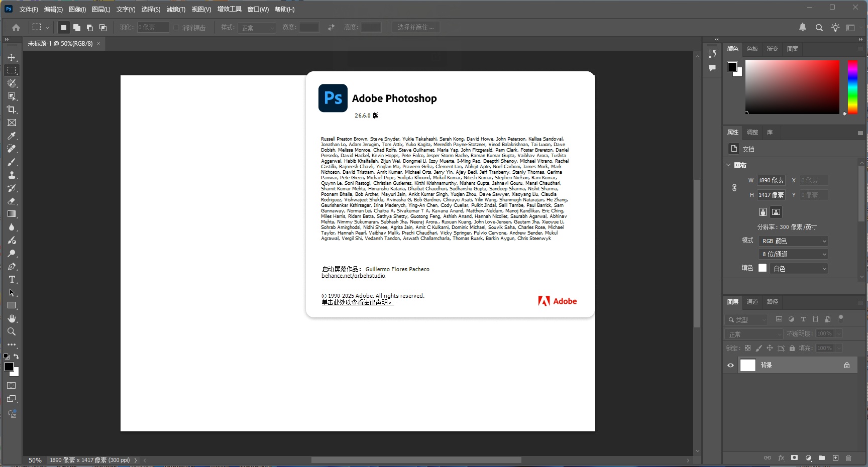868x467 pixels.
Task: Select the Gradient tool
Action: (x=12, y=214)
